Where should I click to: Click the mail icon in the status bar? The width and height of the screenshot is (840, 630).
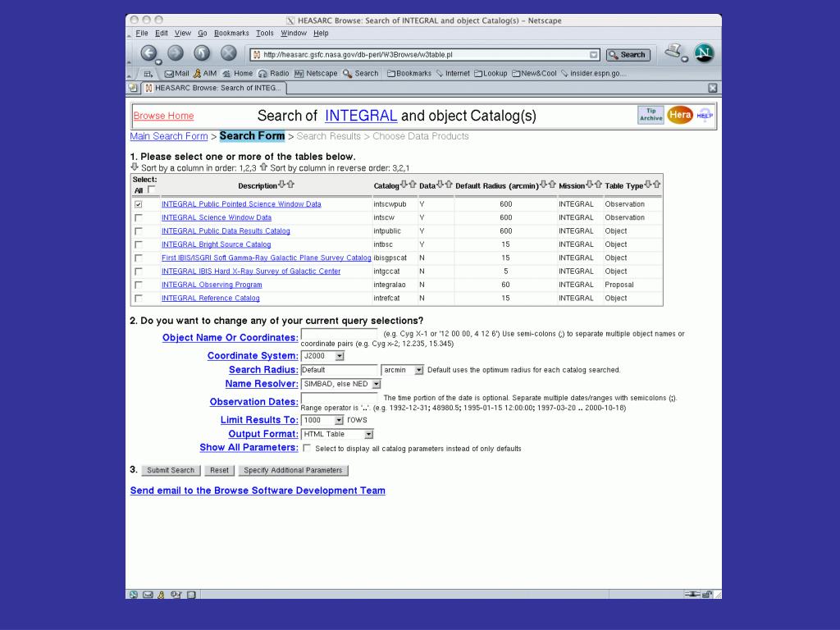148,594
